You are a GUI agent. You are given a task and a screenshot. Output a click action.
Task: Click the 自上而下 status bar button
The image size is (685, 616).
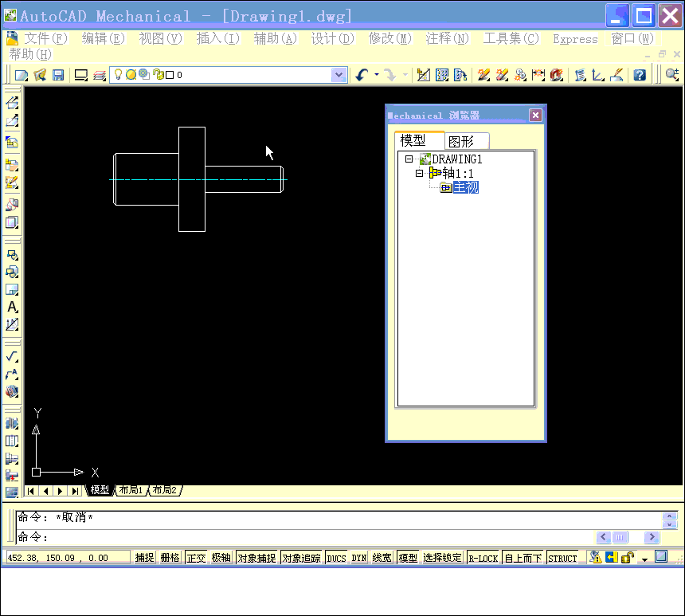coord(523,558)
